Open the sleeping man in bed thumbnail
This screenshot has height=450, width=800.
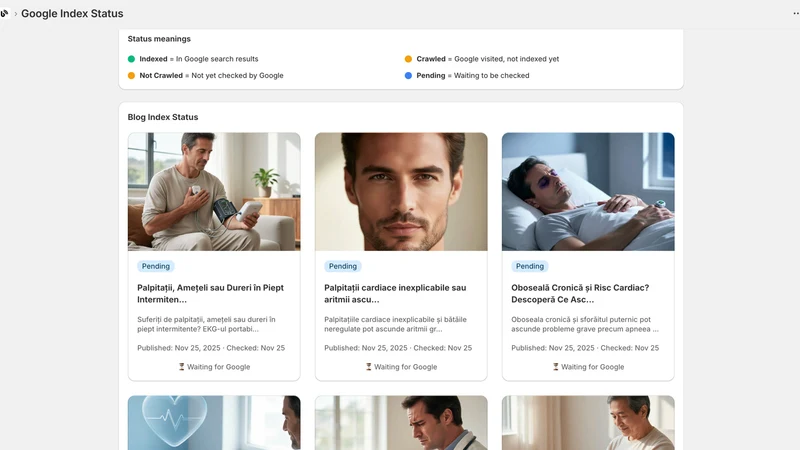pos(588,192)
